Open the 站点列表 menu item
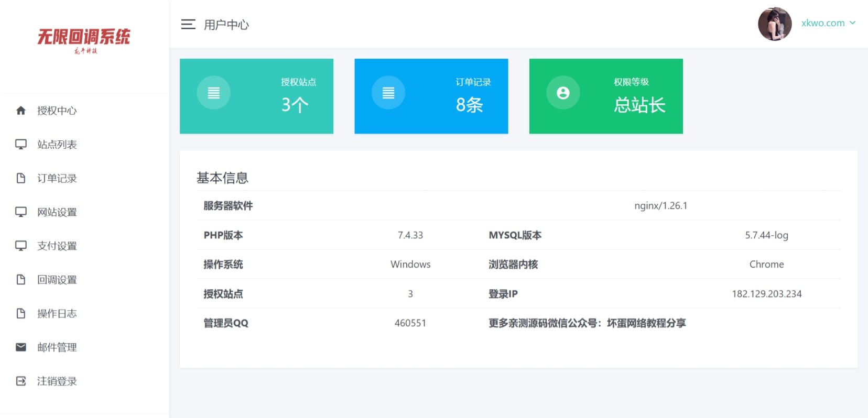 [57, 145]
